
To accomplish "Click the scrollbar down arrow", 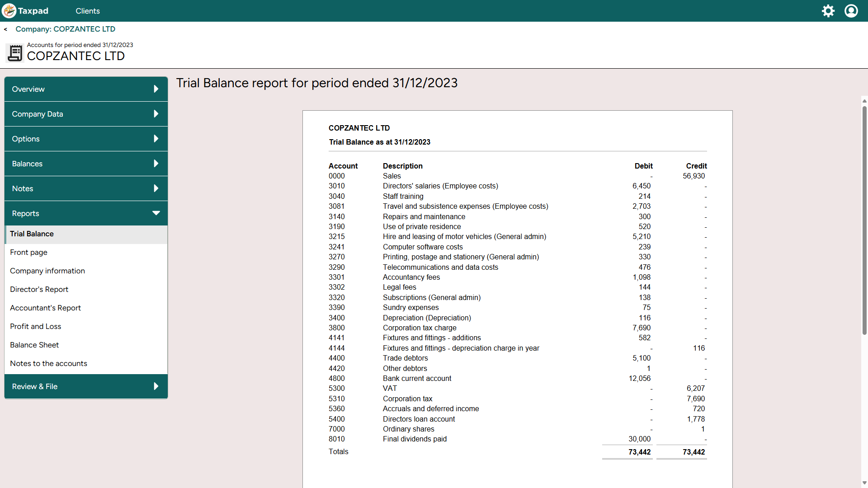I will pos(864,483).
